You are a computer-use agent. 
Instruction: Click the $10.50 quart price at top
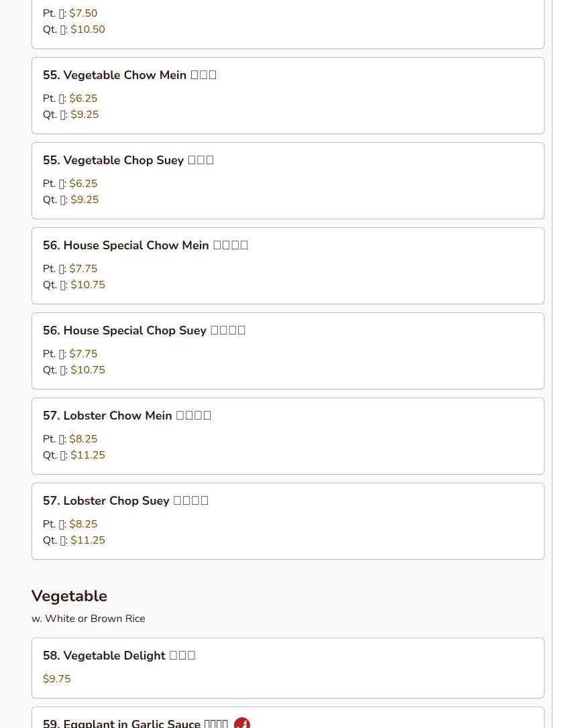point(88,29)
